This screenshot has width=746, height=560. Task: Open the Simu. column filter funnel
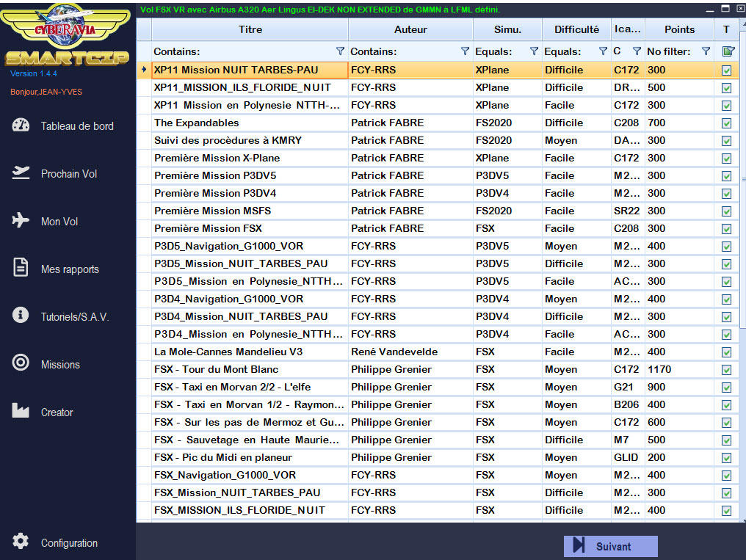(x=534, y=51)
